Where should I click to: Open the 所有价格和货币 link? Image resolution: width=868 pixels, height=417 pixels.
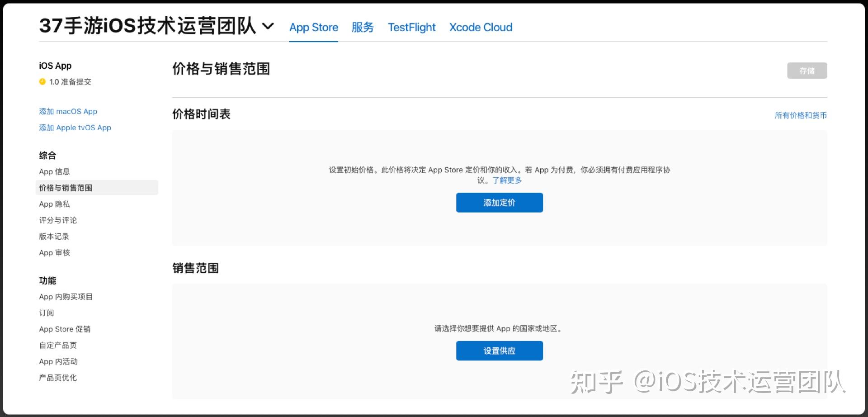coord(801,115)
